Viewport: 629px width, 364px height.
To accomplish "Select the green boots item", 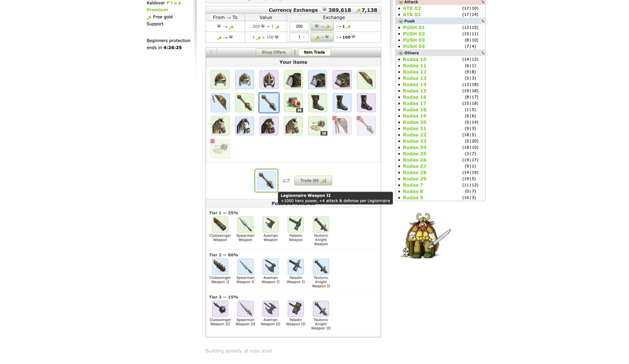I will pos(318,103).
